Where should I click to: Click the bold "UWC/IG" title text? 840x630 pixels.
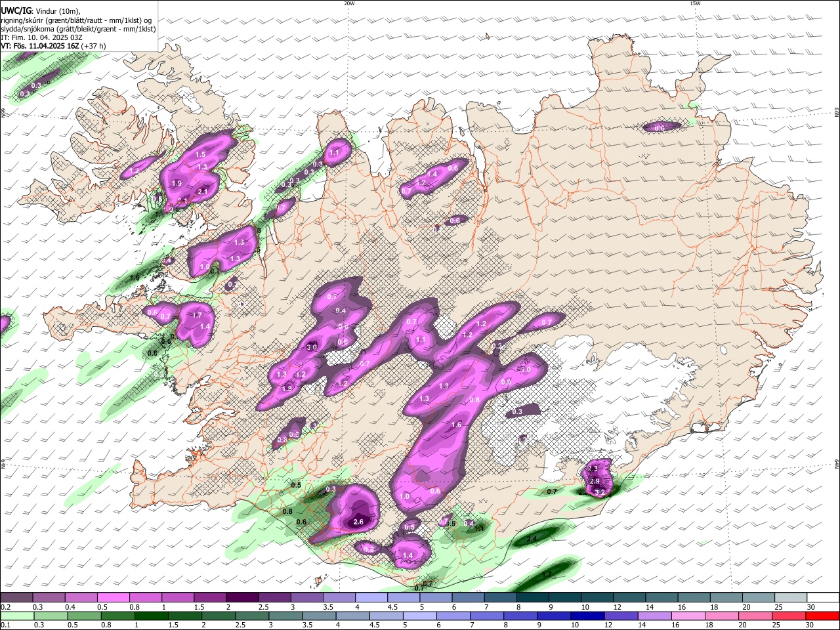coord(15,10)
